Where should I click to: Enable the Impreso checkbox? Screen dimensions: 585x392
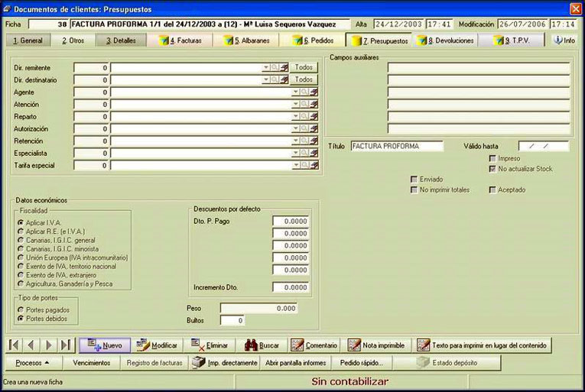[492, 158]
